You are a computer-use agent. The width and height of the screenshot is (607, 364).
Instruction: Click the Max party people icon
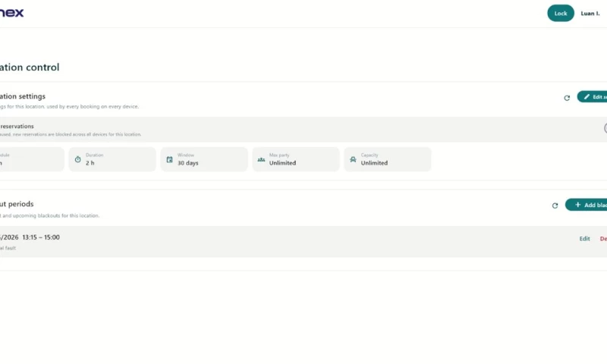coord(261,159)
